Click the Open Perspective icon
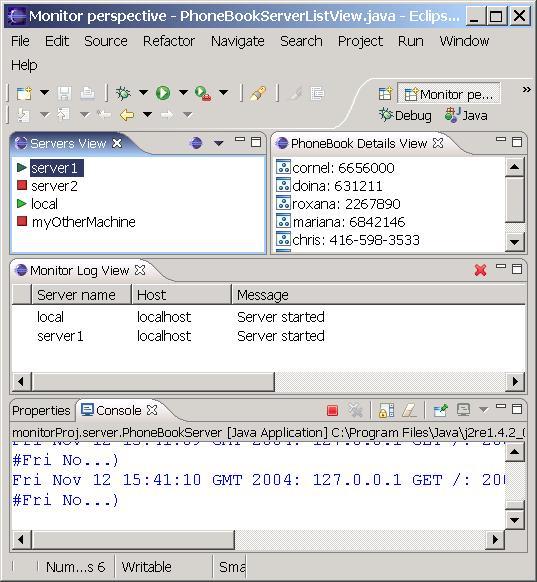This screenshot has width=537, height=582. [x=385, y=94]
